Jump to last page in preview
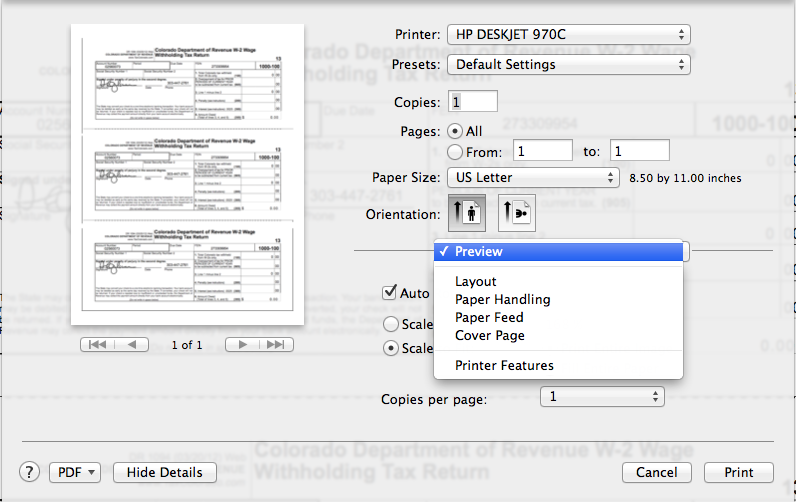Viewport: 796px width, 502px height. pyautogui.click(x=277, y=345)
